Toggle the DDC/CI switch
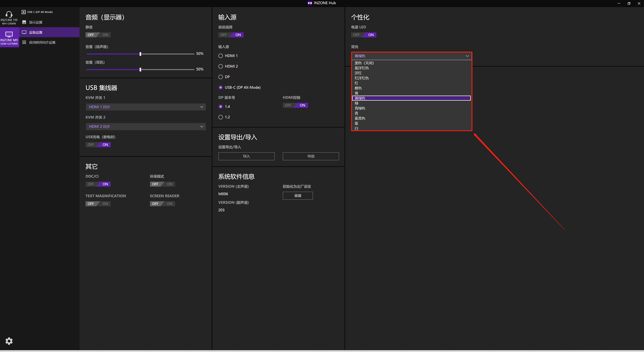Viewport: 644px width, 352px height. [x=98, y=184]
